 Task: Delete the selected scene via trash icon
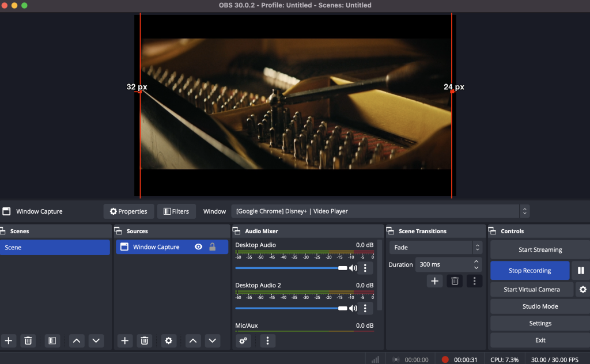tap(28, 341)
